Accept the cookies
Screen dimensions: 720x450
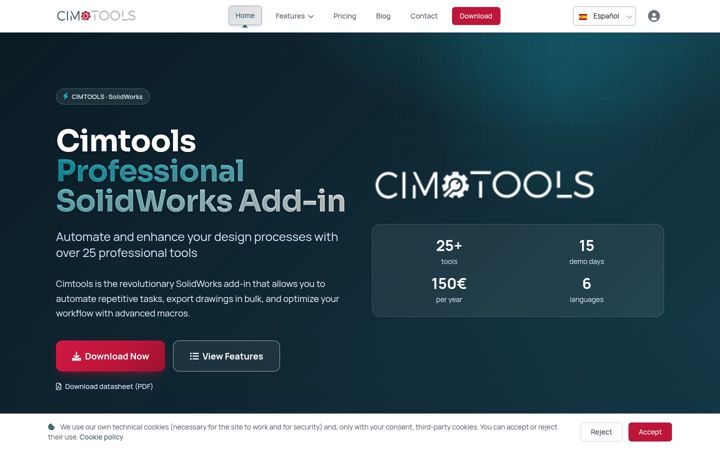[650, 432]
